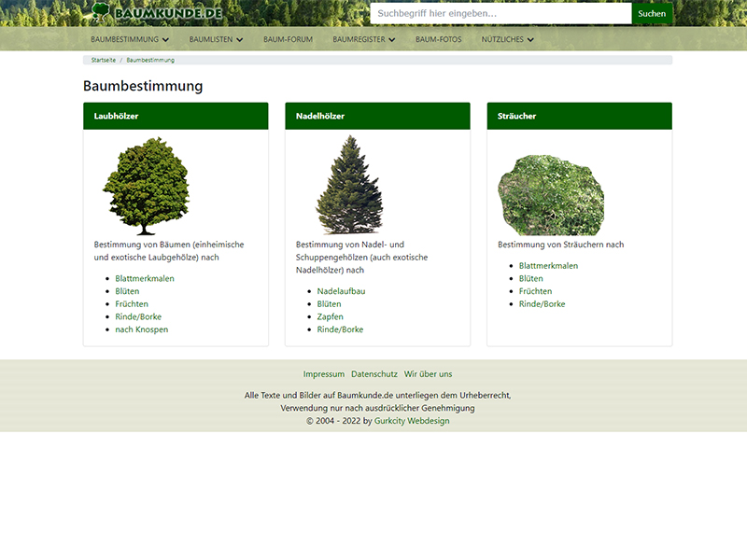The image size is (747, 560).
Task: Open the Nützliches dropdown menu
Action: click(x=507, y=40)
